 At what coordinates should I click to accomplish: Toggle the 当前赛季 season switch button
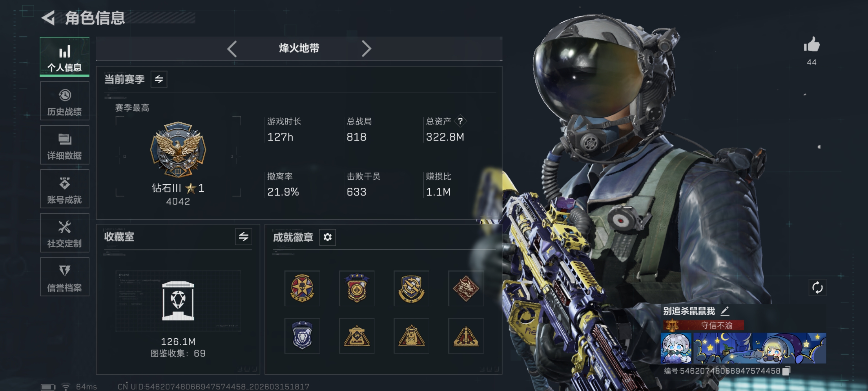159,79
